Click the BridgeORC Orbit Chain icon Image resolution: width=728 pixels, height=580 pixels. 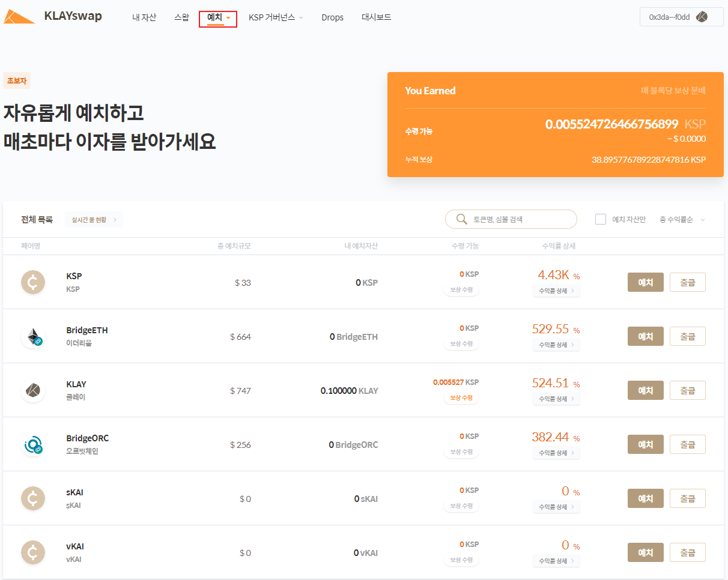point(33,444)
